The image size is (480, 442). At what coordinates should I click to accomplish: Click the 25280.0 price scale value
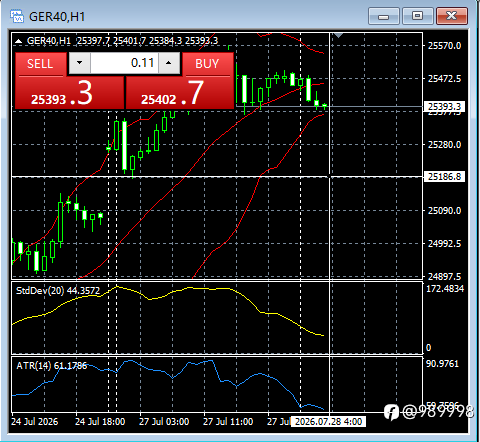[x=444, y=145]
